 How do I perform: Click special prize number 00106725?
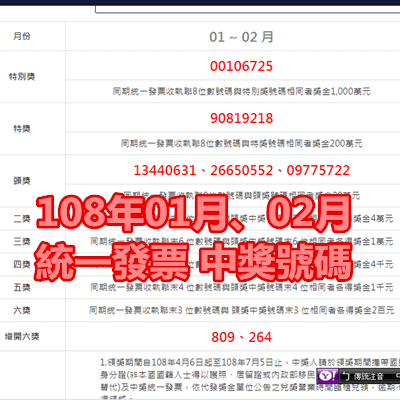coord(241,66)
